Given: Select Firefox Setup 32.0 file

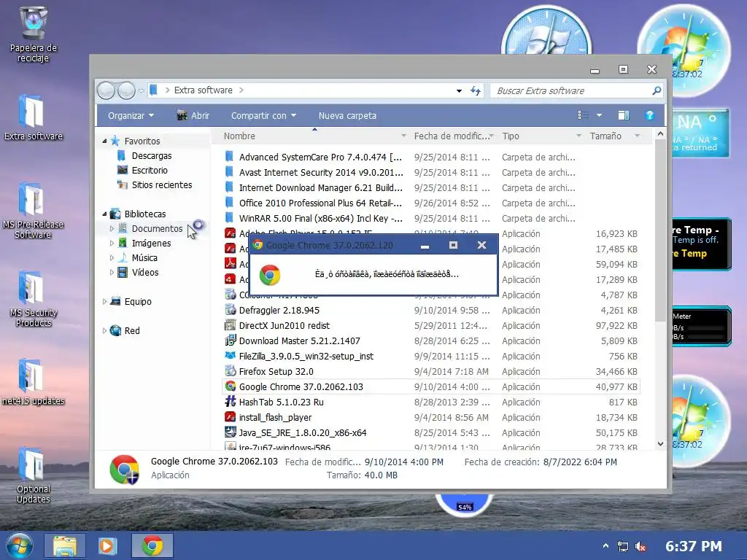Looking at the screenshot, I should (x=276, y=371).
